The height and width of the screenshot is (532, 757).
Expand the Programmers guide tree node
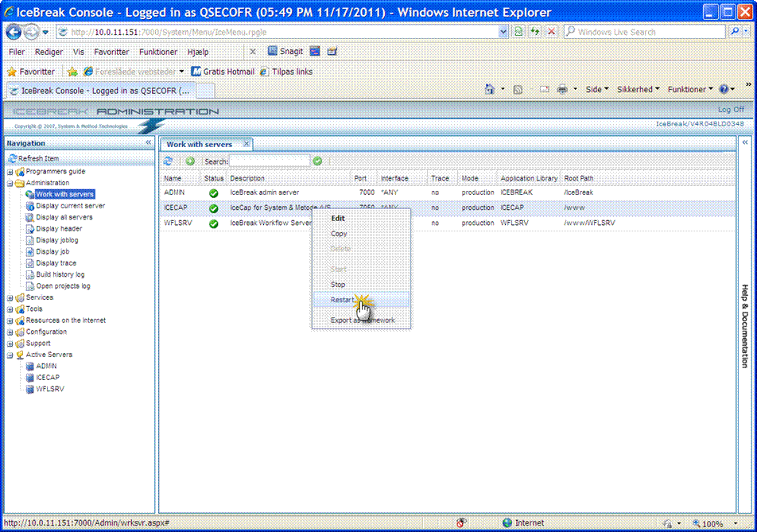[x=10, y=172]
